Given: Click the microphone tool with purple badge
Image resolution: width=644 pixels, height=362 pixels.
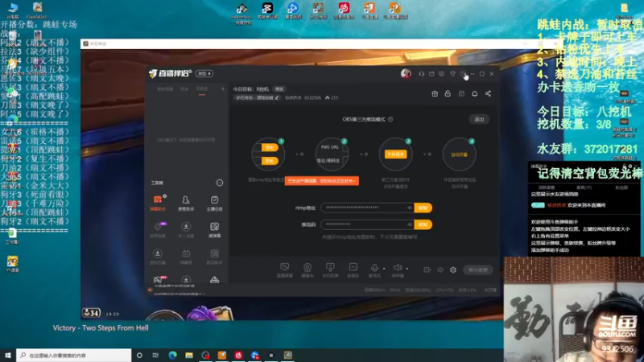Looking at the screenshot, I should [x=157, y=230].
